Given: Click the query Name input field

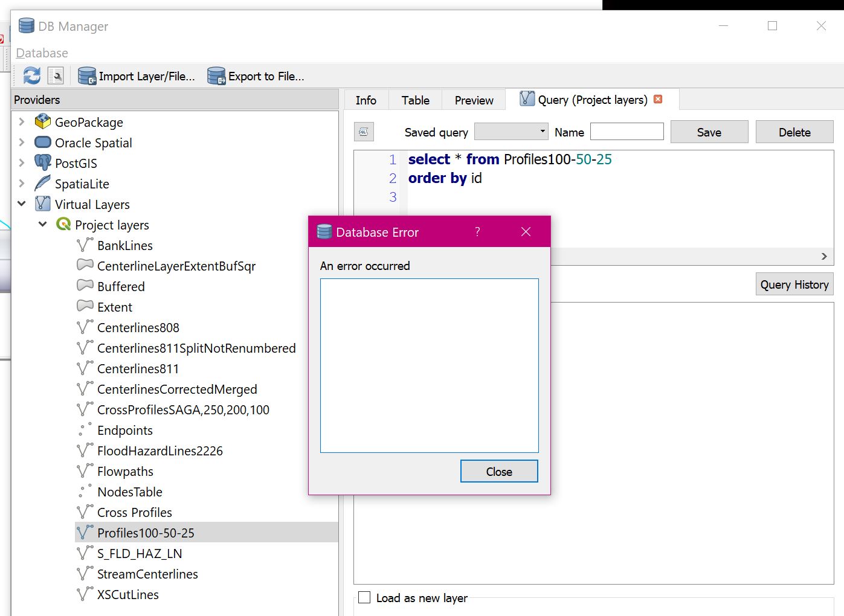Looking at the screenshot, I should click(x=627, y=132).
